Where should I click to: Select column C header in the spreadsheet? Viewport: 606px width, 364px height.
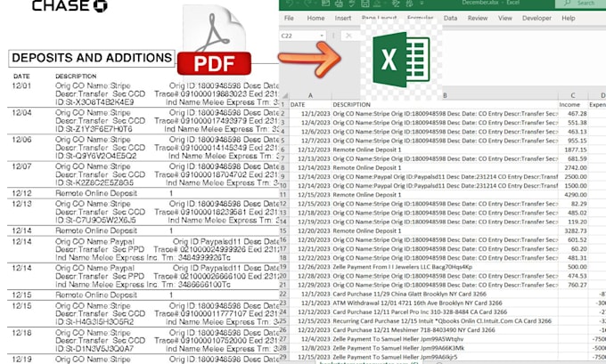click(x=573, y=95)
